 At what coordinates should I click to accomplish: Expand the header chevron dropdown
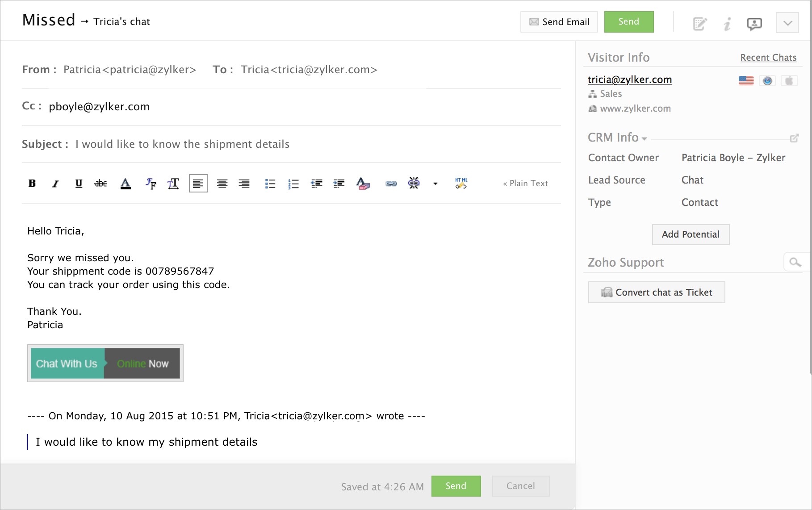(787, 23)
